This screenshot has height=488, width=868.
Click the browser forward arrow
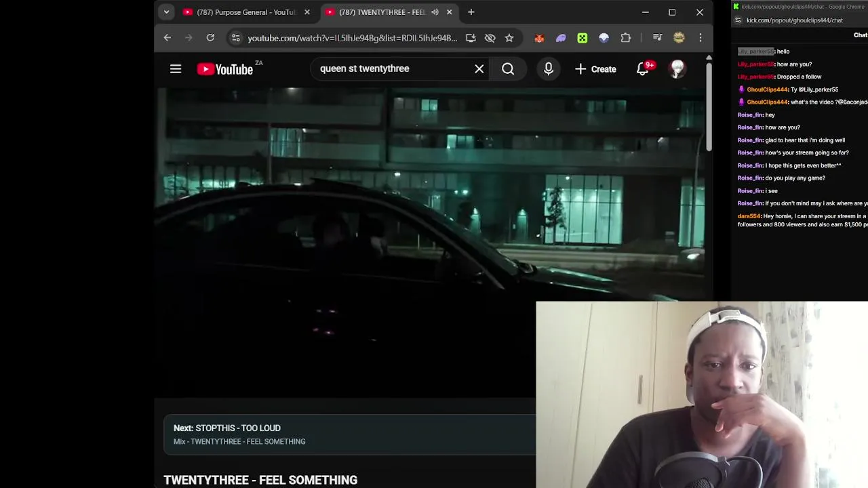(x=189, y=38)
